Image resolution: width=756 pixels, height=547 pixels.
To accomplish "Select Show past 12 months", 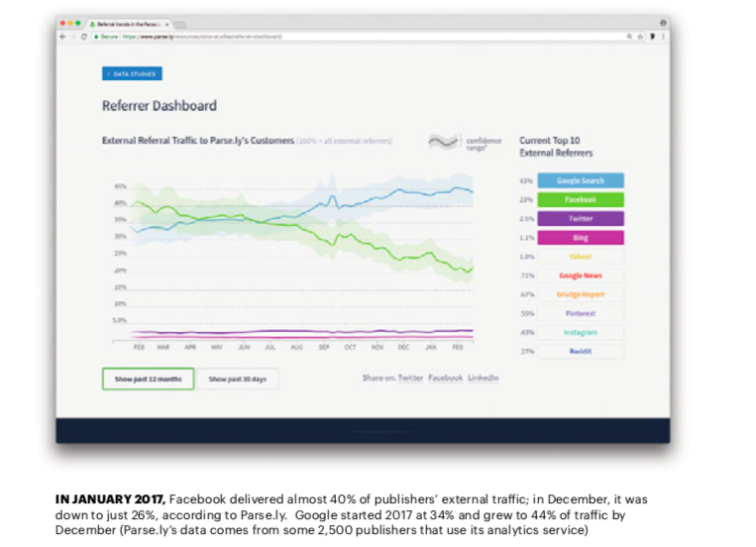I will click(x=148, y=380).
